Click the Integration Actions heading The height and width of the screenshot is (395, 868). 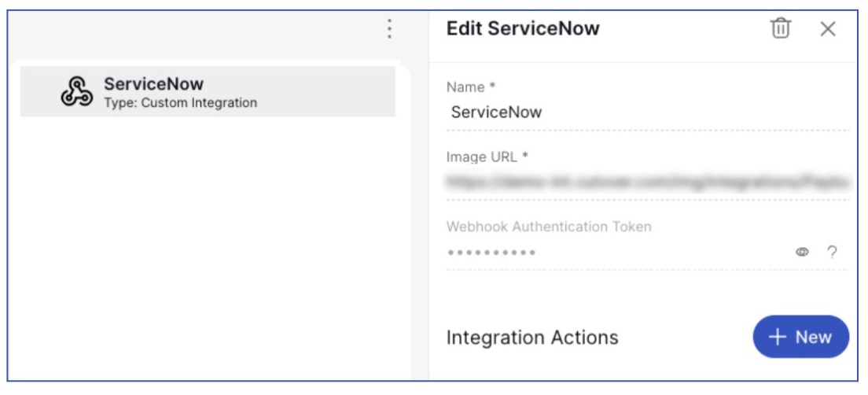pyautogui.click(x=532, y=338)
